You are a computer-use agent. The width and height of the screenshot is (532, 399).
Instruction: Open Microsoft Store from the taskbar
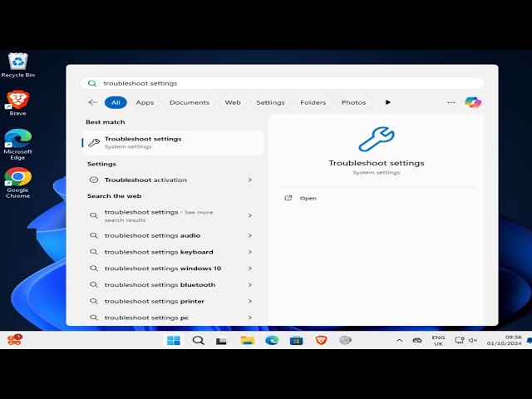tap(296, 340)
